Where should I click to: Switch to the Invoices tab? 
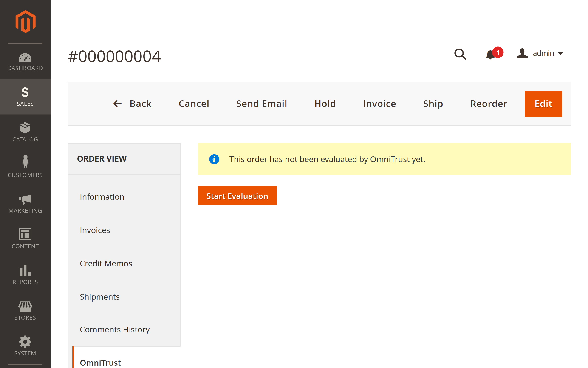click(x=124, y=230)
